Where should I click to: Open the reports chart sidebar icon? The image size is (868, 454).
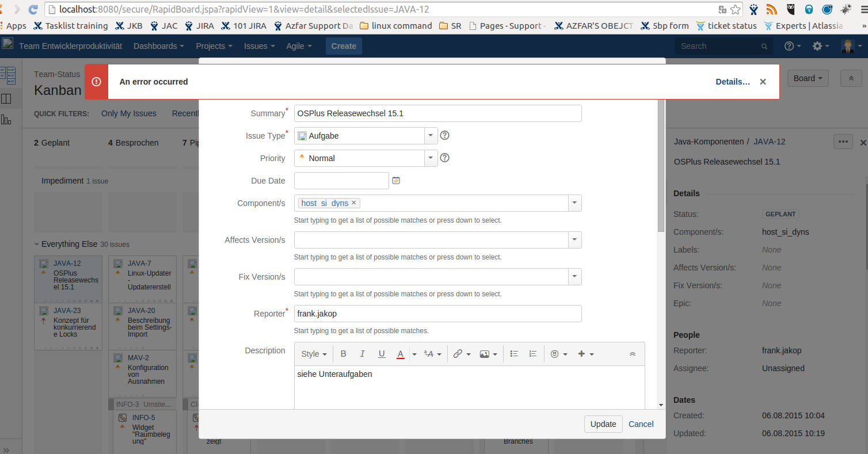click(x=6, y=120)
